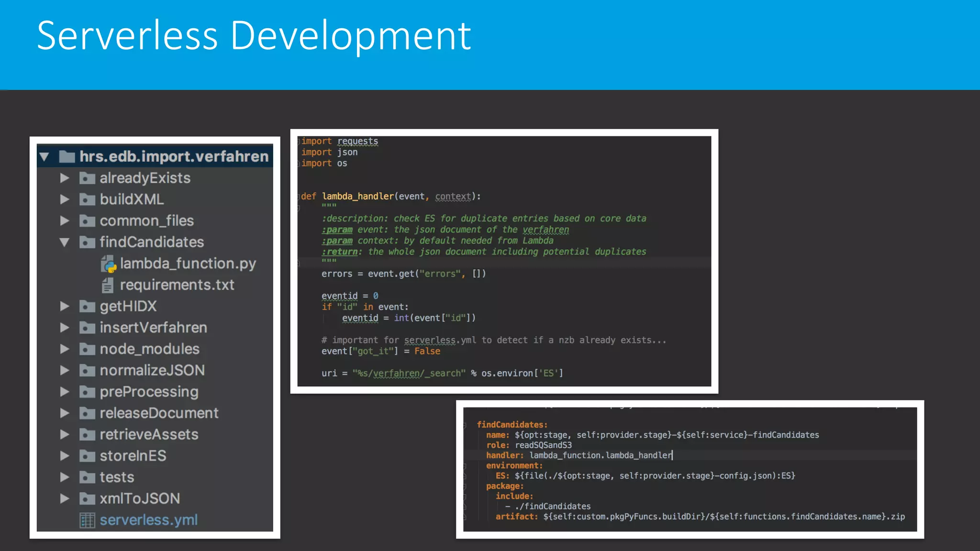Select the insertVerfahren folder name
This screenshot has height=551, width=980.
pyautogui.click(x=154, y=328)
